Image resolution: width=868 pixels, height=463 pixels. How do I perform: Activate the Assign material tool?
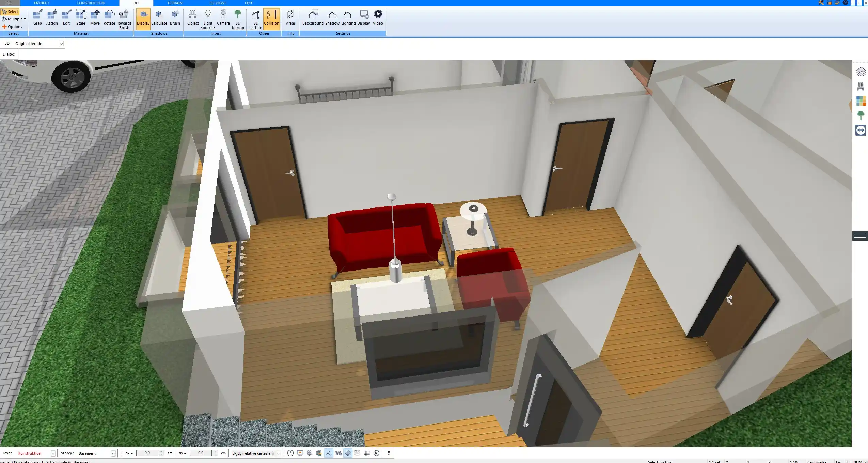52,17
